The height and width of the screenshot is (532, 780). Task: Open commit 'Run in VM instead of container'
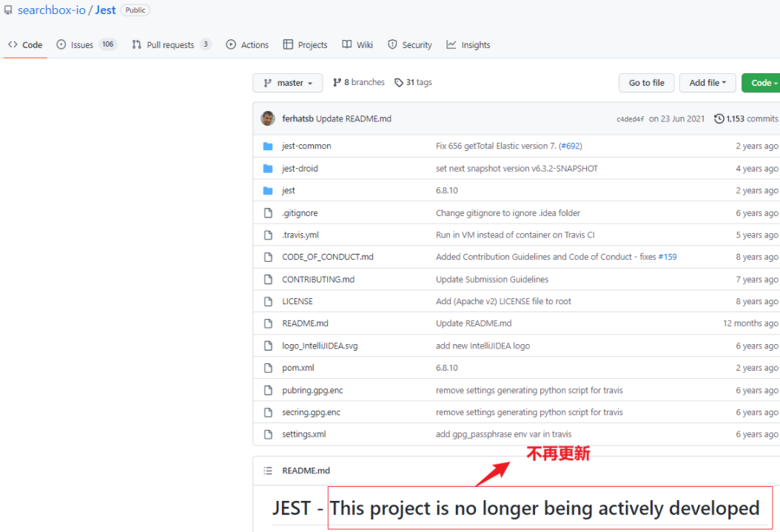[515, 235]
